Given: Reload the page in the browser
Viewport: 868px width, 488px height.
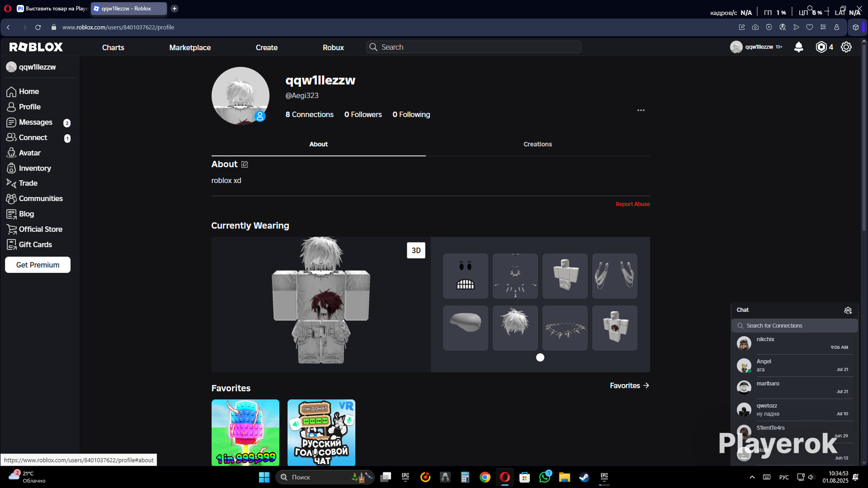Looking at the screenshot, I should (x=38, y=27).
